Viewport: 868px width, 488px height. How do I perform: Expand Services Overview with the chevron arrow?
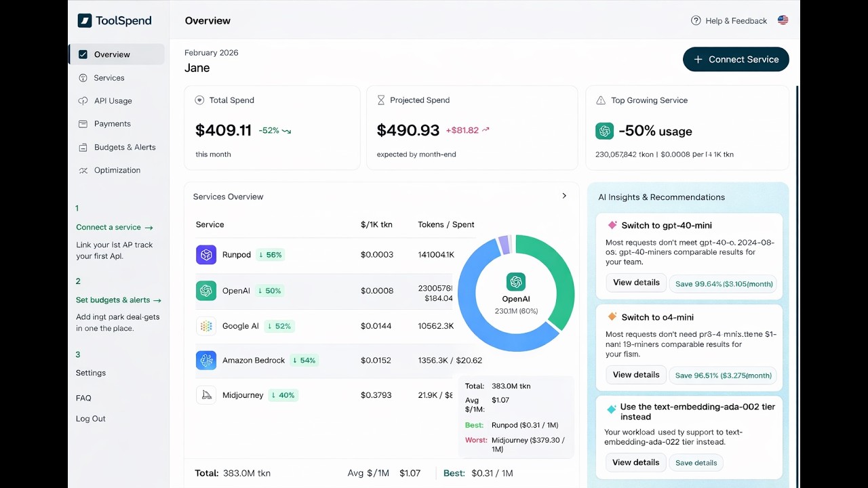(564, 196)
